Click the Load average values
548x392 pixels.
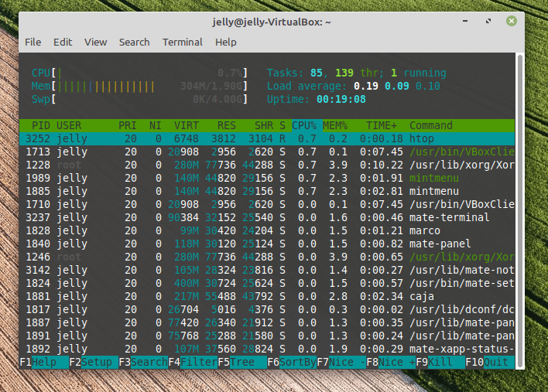[x=396, y=87]
